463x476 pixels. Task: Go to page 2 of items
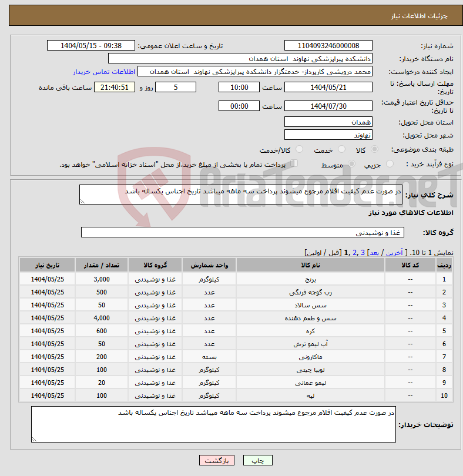(x=355, y=253)
